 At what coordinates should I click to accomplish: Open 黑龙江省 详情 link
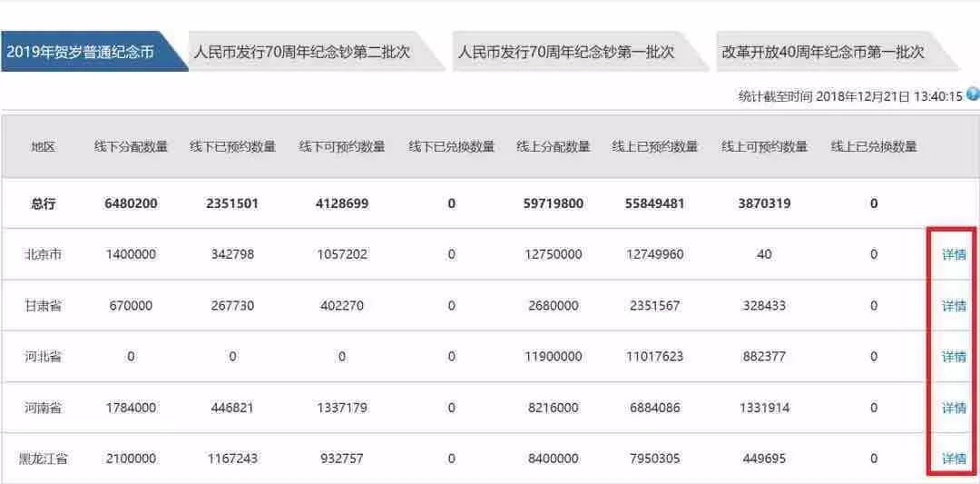pyautogui.click(x=954, y=459)
